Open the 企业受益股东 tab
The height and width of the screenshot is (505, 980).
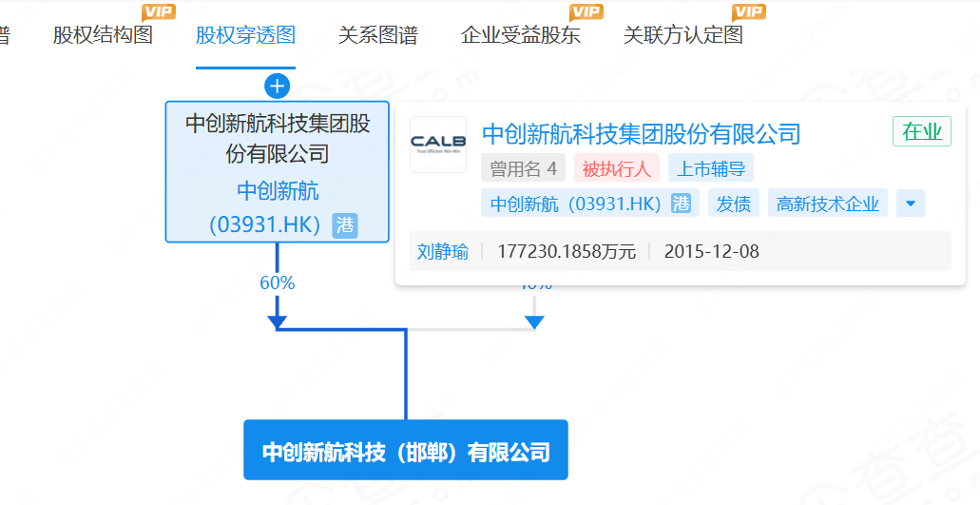click(x=521, y=35)
